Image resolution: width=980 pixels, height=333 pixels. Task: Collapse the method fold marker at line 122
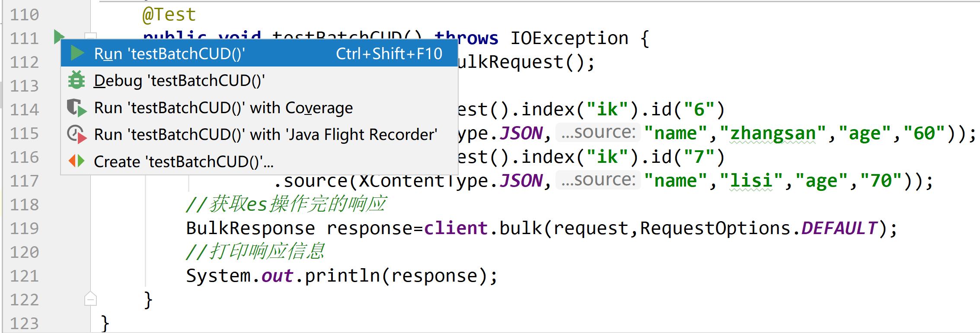point(90,298)
